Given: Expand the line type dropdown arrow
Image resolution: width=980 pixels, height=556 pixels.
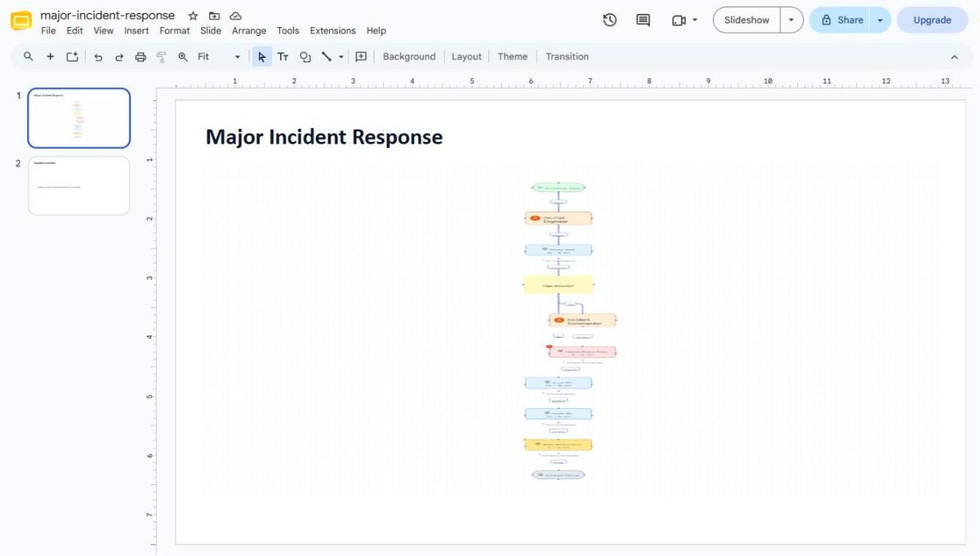Looking at the screenshot, I should (x=341, y=56).
